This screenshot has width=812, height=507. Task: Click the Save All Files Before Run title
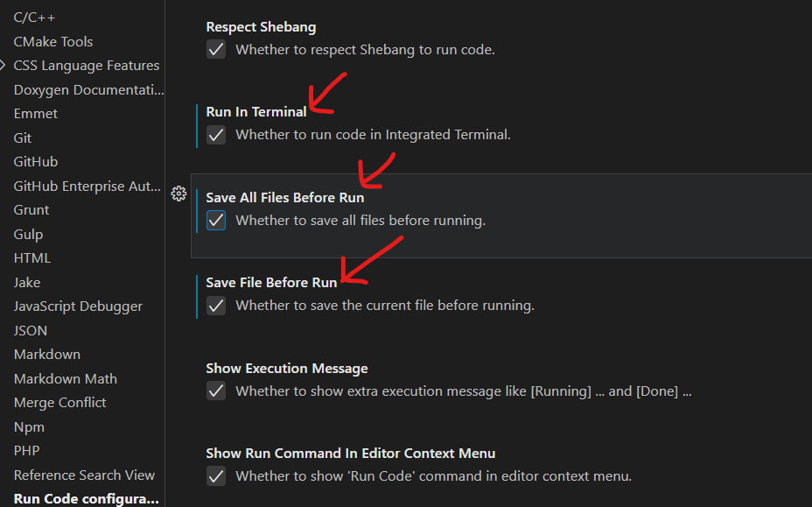[285, 198]
